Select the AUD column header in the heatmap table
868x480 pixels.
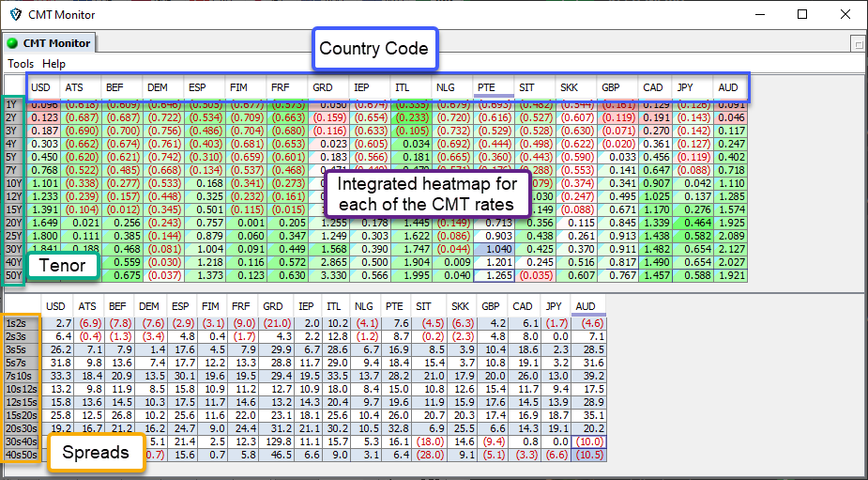click(x=730, y=87)
